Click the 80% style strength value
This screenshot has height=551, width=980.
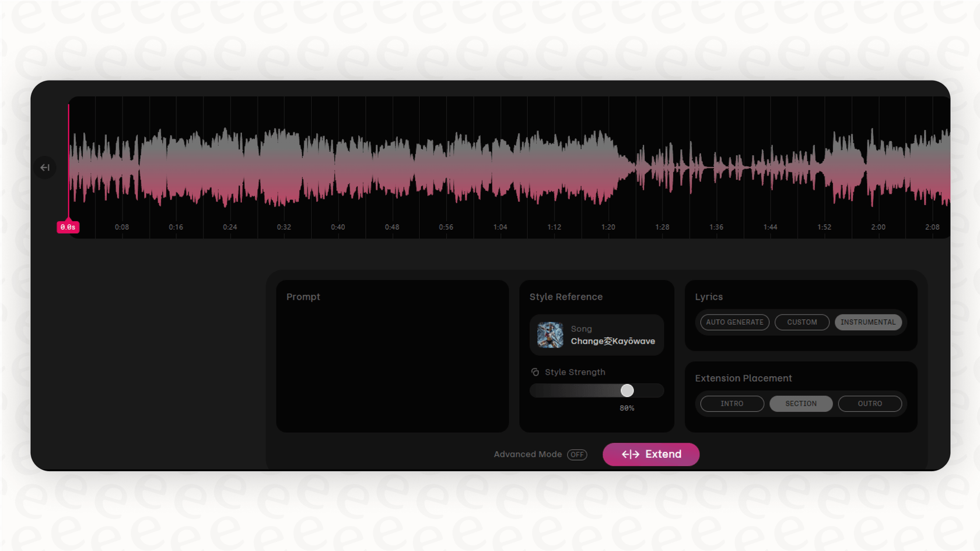(626, 408)
